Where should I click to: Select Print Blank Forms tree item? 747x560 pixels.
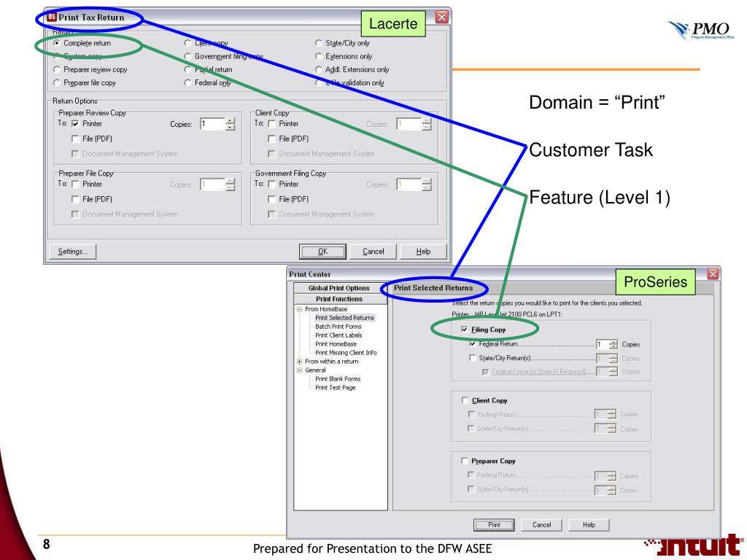click(337, 379)
